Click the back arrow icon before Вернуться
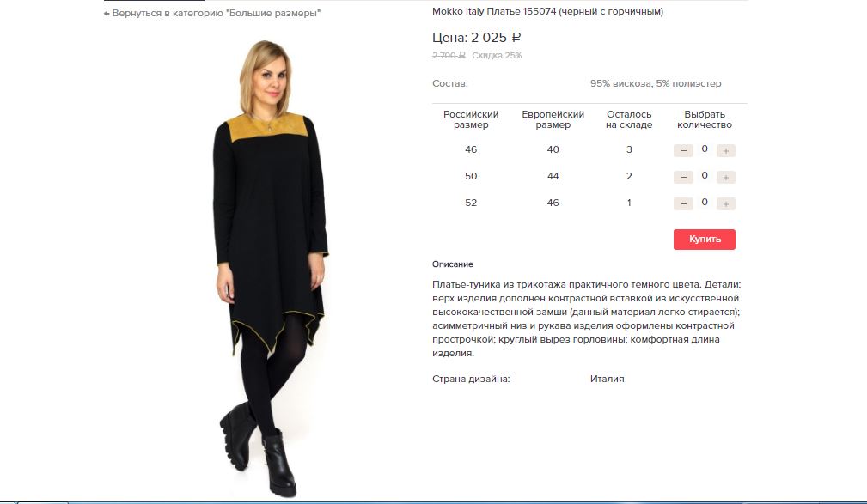 [x=107, y=13]
